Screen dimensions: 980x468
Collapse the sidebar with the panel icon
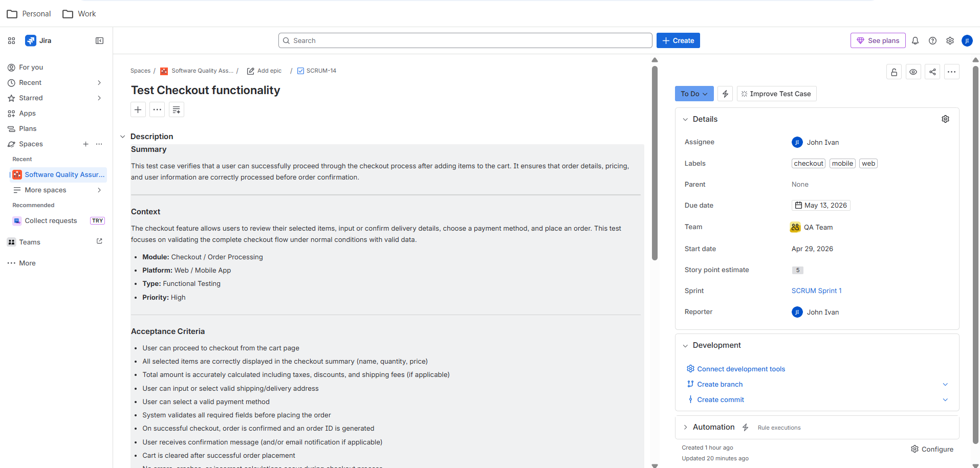[x=100, y=40]
